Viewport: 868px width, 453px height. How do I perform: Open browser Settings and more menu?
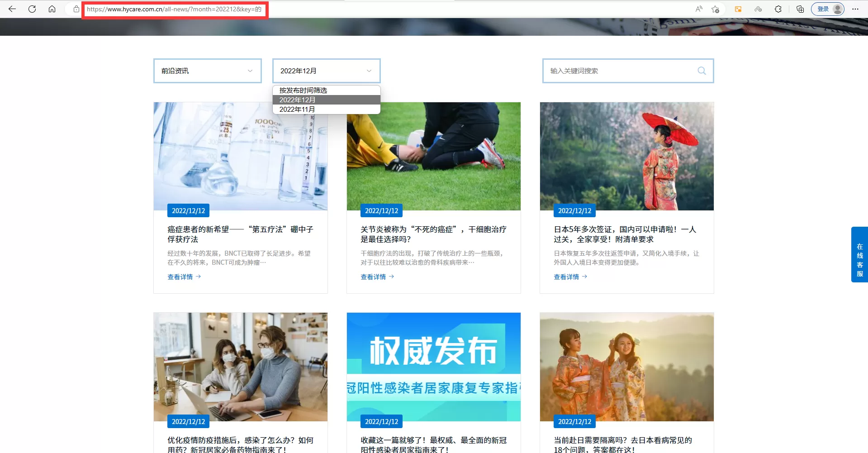tap(855, 9)
